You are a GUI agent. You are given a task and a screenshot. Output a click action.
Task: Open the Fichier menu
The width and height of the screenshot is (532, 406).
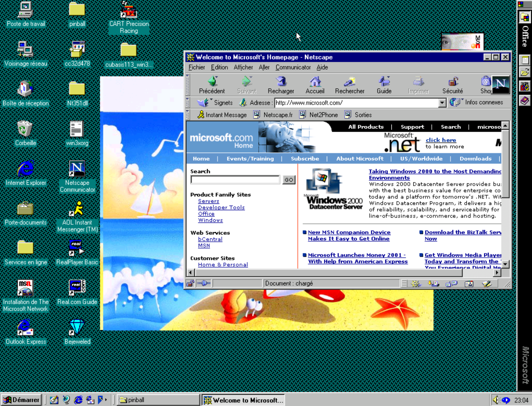click(197, 67)
